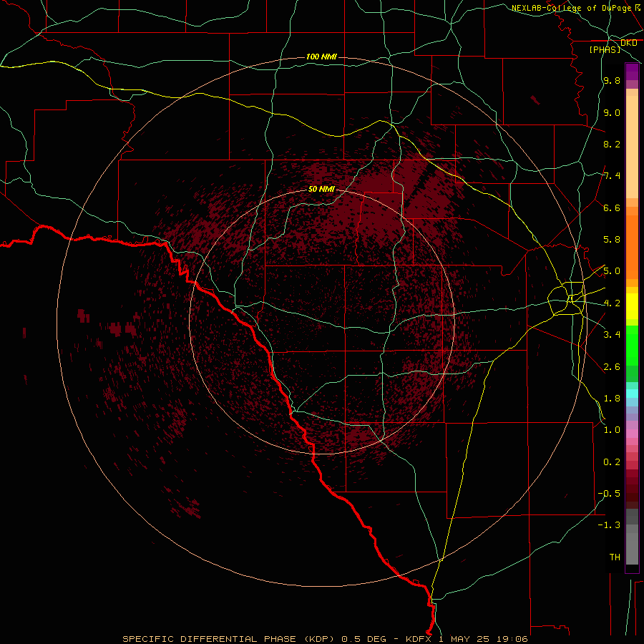Click the '100 NMI' range ring label
Viewport: 644px width, 644px height.
click(321, 57)
